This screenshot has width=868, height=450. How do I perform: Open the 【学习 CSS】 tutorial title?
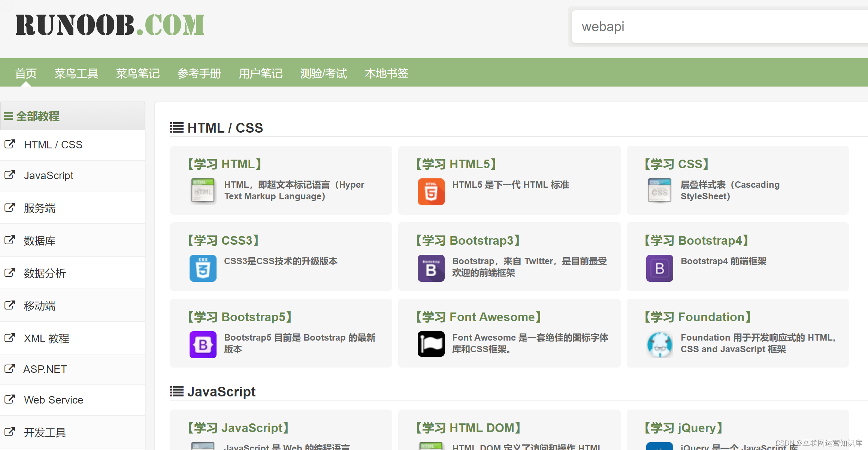[677, 164]
